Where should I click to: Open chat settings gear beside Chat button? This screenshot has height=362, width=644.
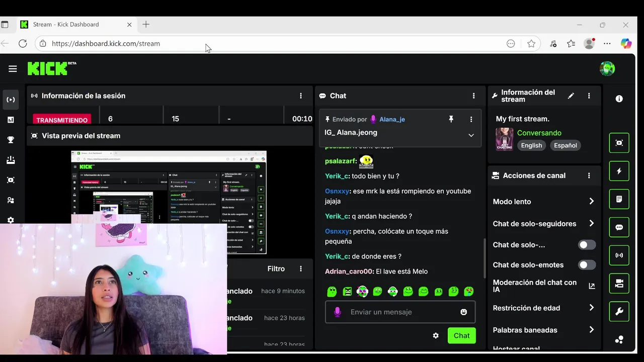pyautogui.click(x=436, y=335)
